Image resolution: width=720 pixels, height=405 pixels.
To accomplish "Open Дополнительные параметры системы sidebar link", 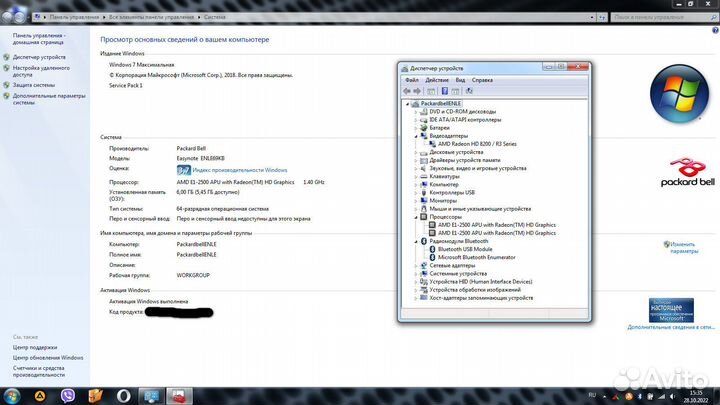I will 49,99.
